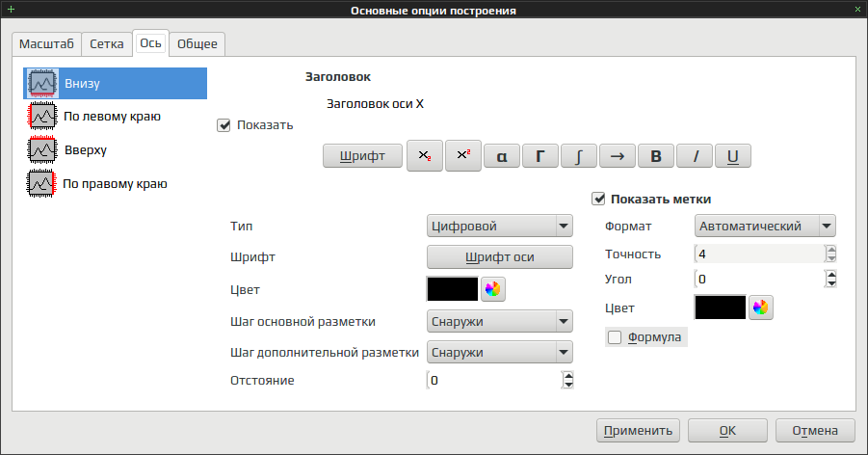Image resolution: width=868 pixels, height=455 pixels.
Task: Click the Применить button
Action: [638, 431]
